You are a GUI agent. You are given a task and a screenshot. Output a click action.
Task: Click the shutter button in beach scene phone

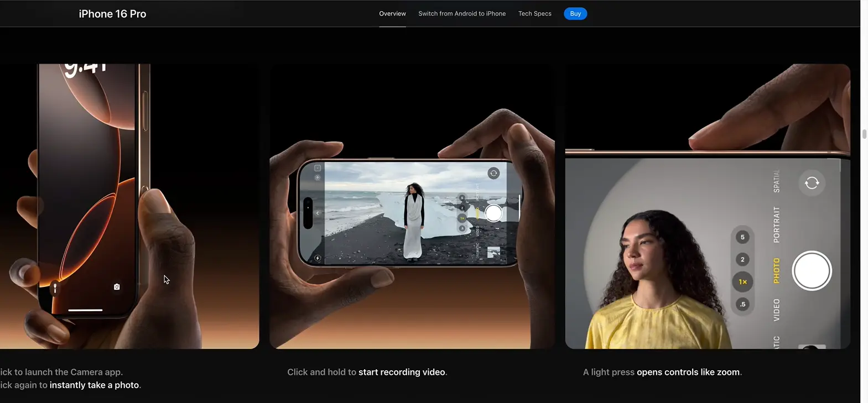click(x=493, y=213)
